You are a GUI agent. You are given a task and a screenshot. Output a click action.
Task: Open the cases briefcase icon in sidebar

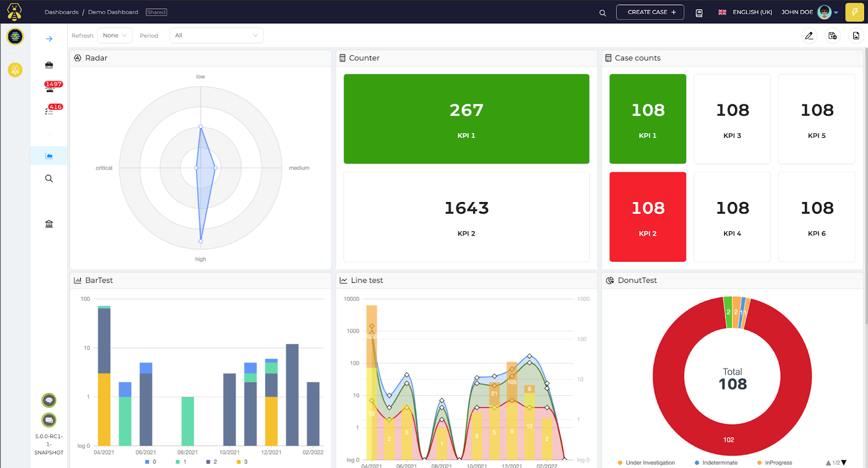pyautogui.click(x=49, y=65)
